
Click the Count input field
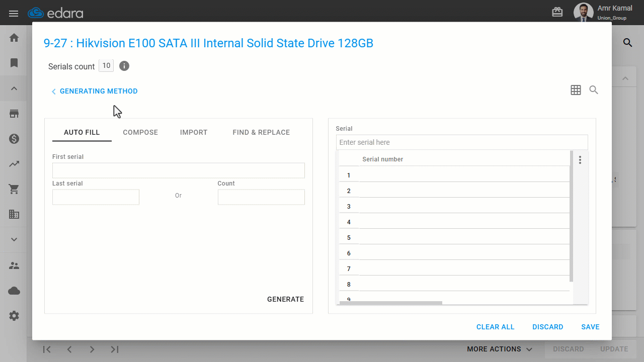[x=261, y=197]
